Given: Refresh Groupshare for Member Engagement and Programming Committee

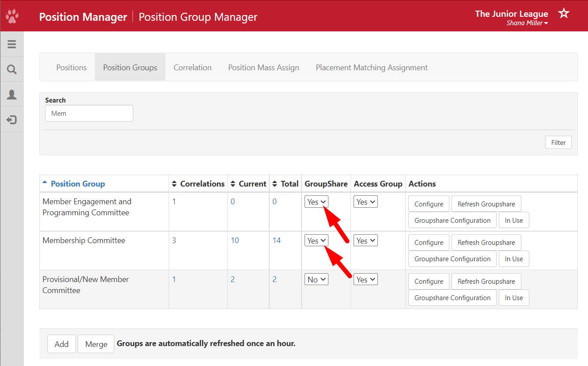Looking at the screenshot, I should pos(486,204).
